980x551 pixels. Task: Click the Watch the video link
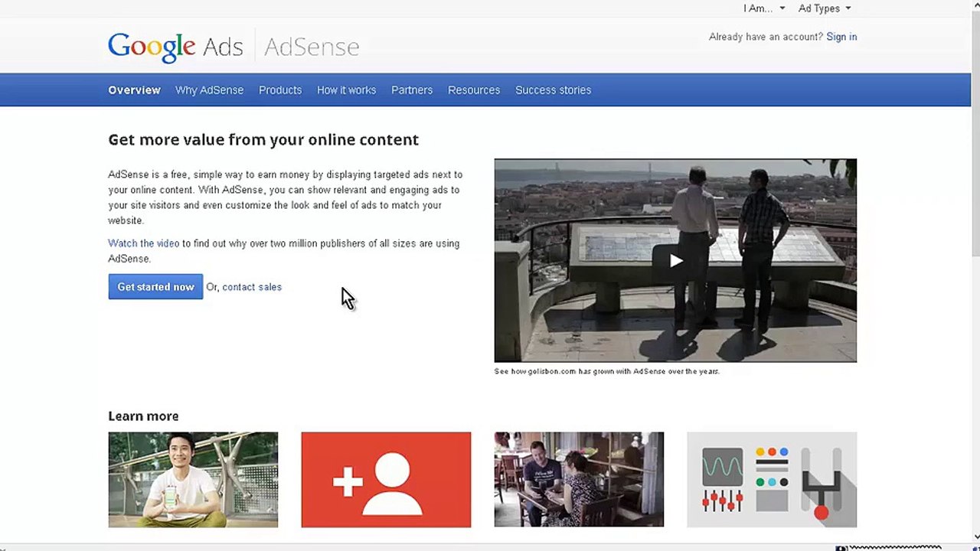[143, 243]
